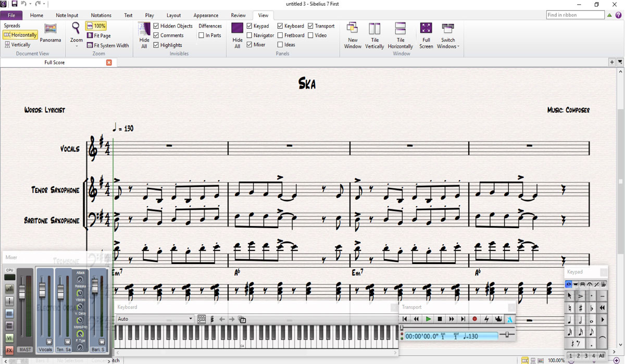The width and height of the screenshot is (625, 364).
Task: Click the help question mark icon
Action: (x=619, y=15)
